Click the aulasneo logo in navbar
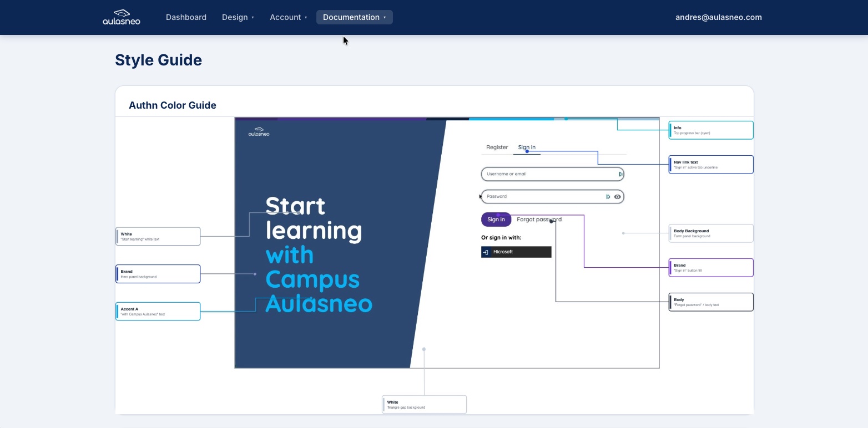The image size is (868, 428). [x=122, y=17]
